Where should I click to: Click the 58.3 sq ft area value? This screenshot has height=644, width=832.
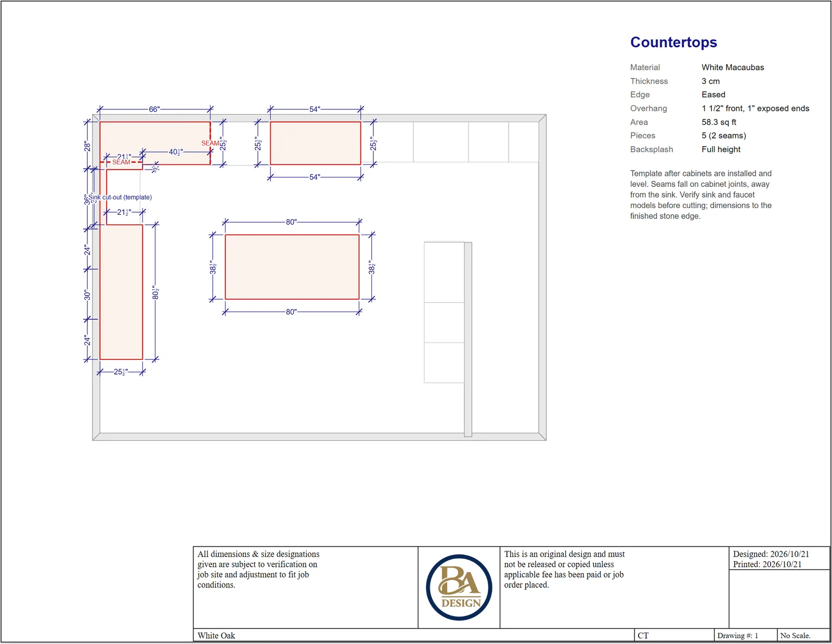719,122
